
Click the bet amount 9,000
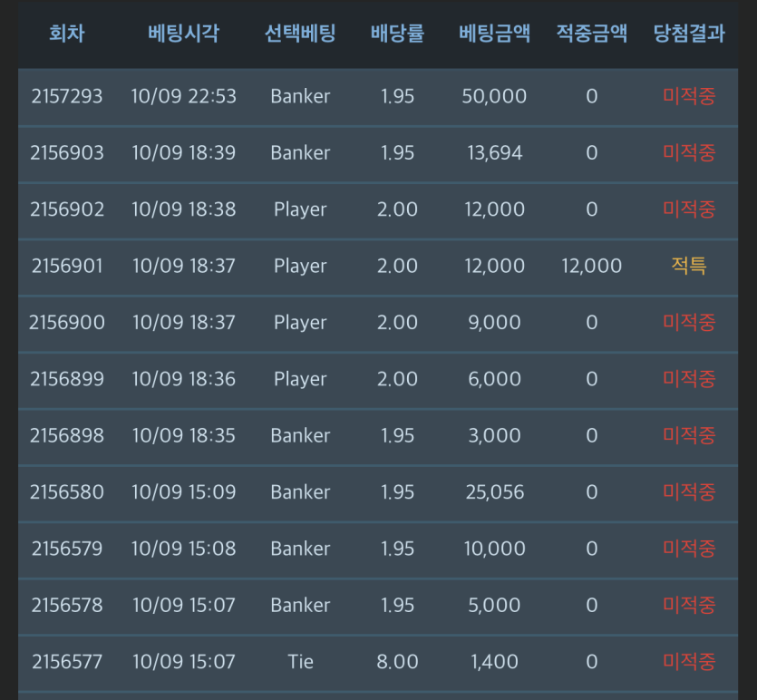click(494, 322)
